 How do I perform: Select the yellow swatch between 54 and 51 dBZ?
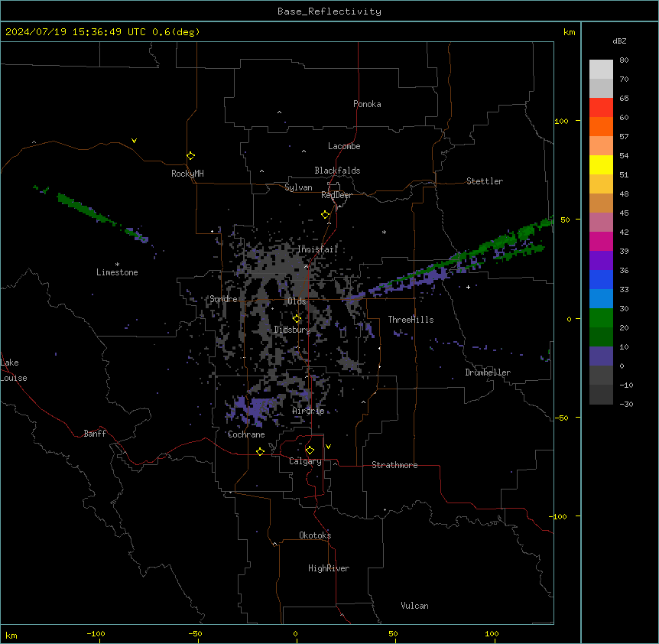click(x=601, y=164)
